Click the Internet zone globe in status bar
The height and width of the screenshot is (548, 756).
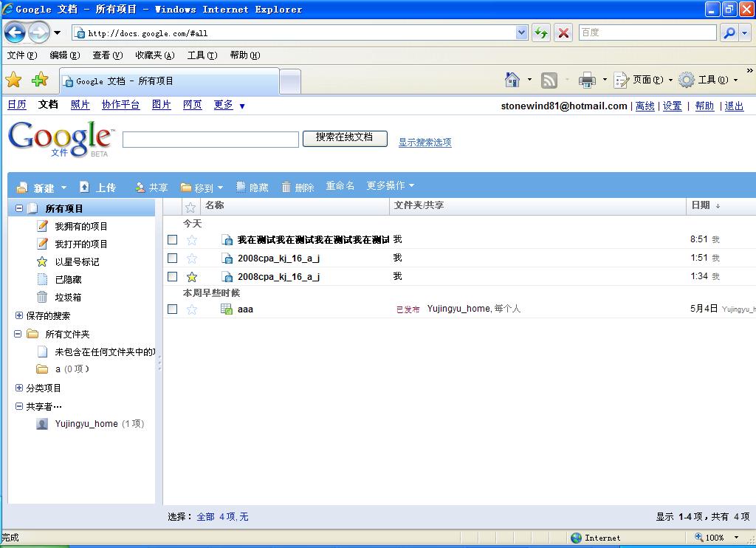click(576, 538)
